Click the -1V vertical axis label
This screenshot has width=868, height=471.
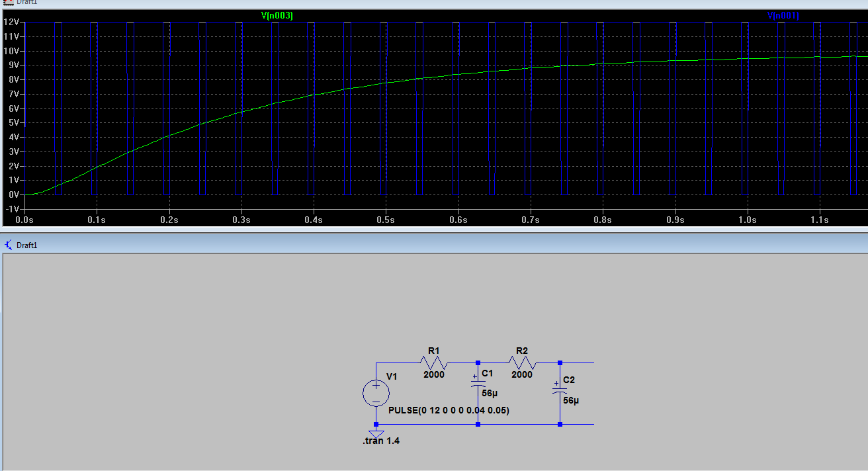point(11,209)
